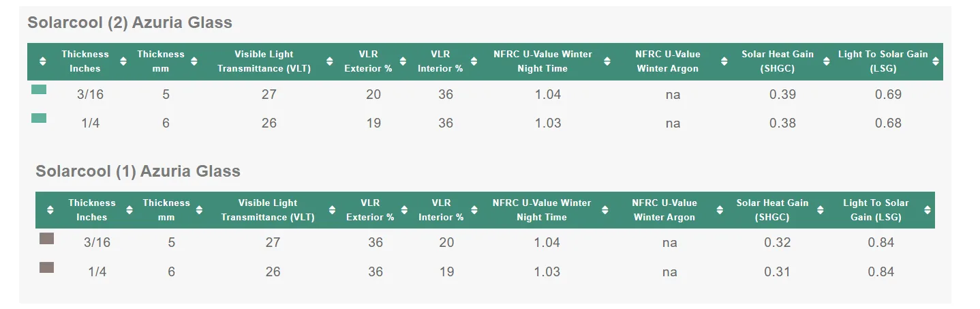Click sort arrows beside Visible Light Transmittance, Solarcool (1) table
The width and height of the screenshot is (980, 309).
click(x=331, y=210)
